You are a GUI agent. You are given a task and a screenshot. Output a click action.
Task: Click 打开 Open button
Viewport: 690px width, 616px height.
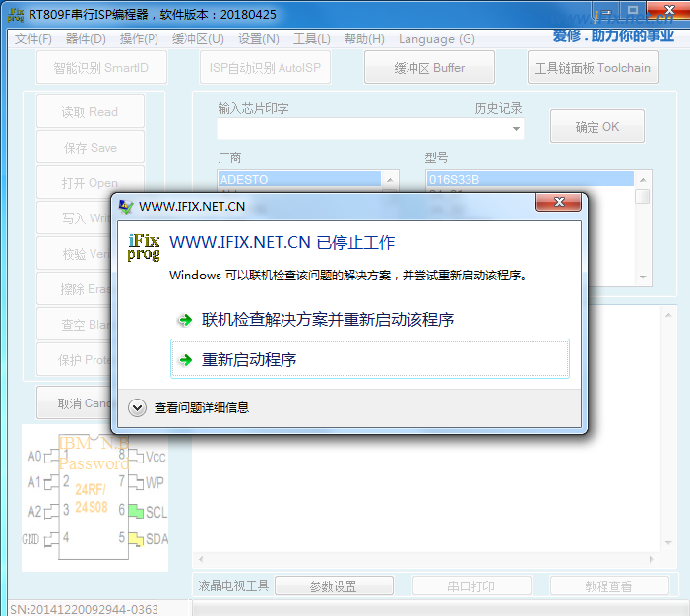pyautogui.click(x=90, y=182)
